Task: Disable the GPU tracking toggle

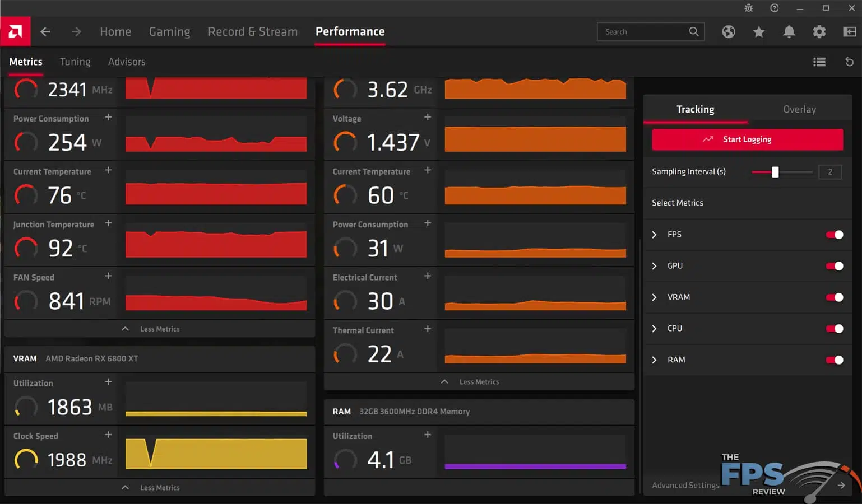Action: pos(835,266)
